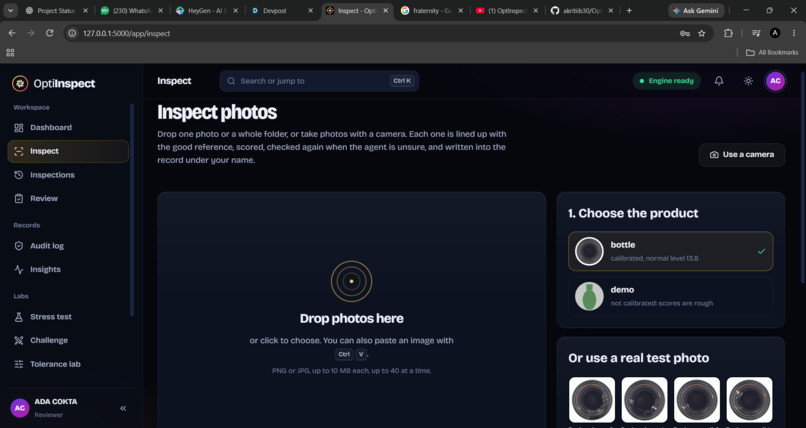806x428 pixels.
Task: Open the Chrome profile A icon
Action: tap(775, 33)
